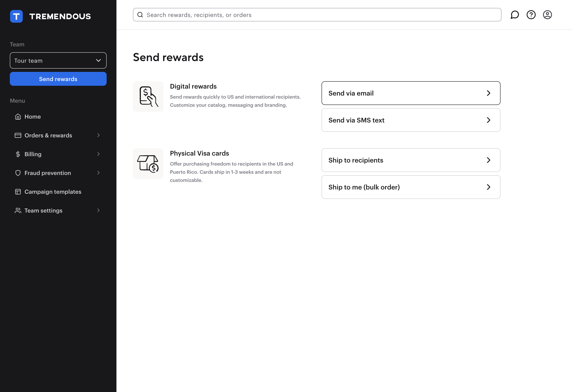Image resolution: width=572 pixels, height=392 pixels.
Task: Open the Billing menu item
Action: [58, 154]
